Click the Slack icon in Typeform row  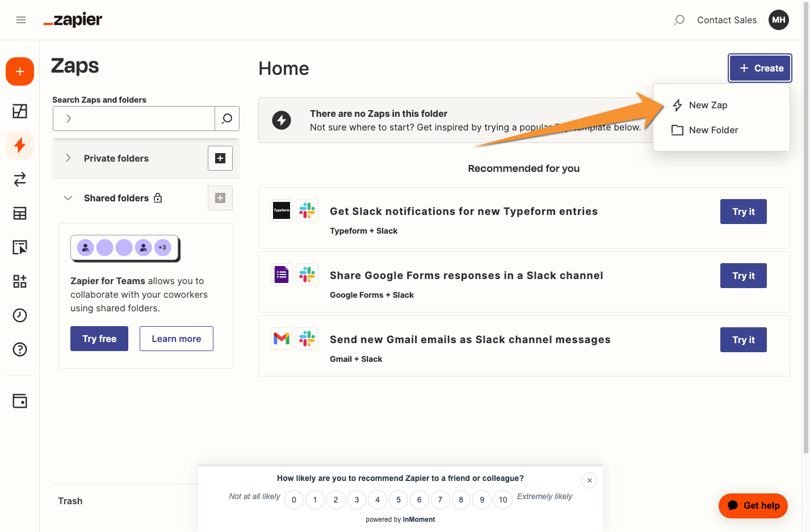(x=307, y=210)
